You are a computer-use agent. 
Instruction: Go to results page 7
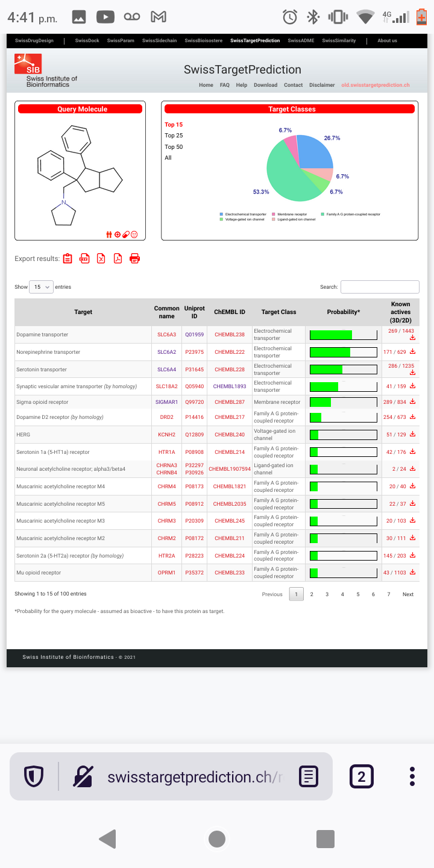click(x=389, y=594)
